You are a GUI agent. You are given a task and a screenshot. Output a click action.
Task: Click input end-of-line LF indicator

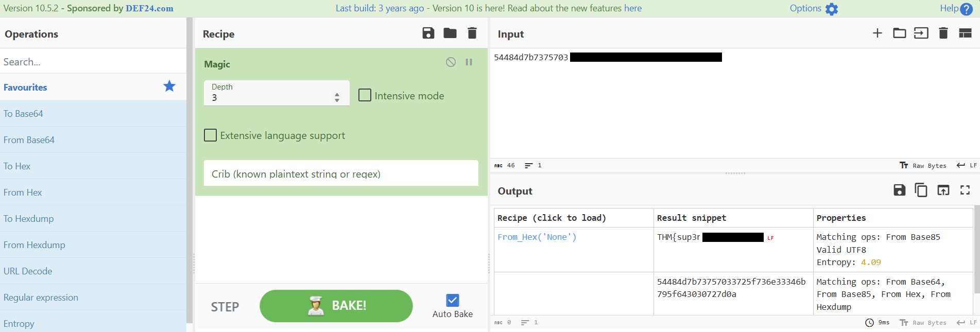coord(967,166)
